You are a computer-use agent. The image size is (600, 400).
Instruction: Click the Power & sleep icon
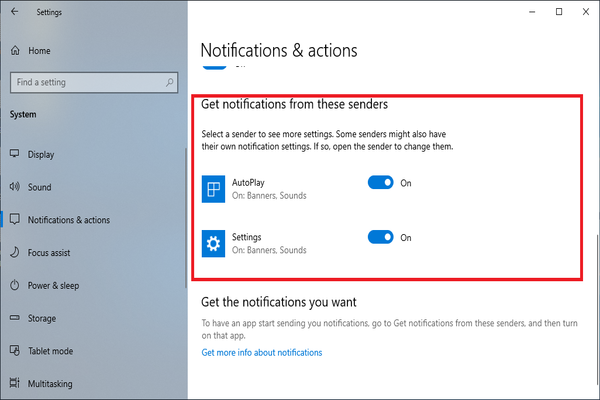click(x=15, y=285)
